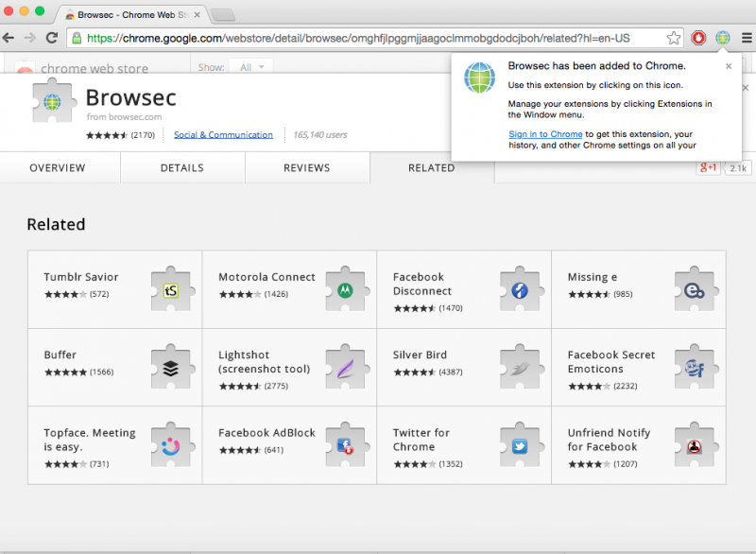
Task: Switch to the DETAILS tab
Action: pos(182,167)
